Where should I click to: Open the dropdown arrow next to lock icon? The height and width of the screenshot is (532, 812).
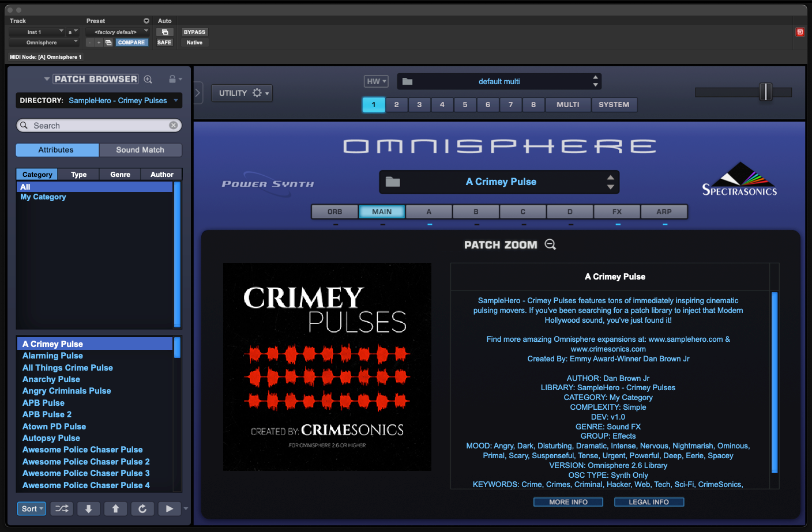click(x=180, y=79)
